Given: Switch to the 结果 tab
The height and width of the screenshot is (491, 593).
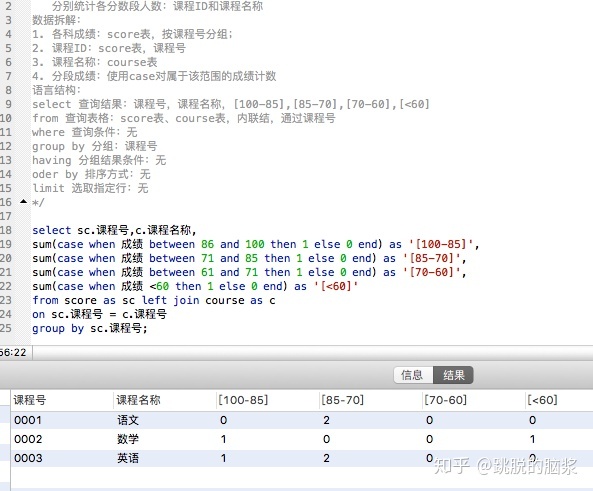Looking at the screenshot, I should [453, 375].
